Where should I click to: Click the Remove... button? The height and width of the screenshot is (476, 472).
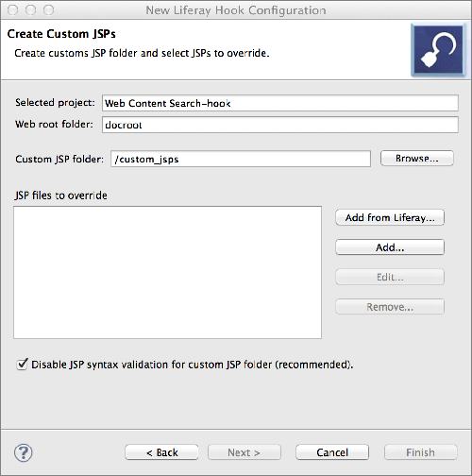(390, 307)
